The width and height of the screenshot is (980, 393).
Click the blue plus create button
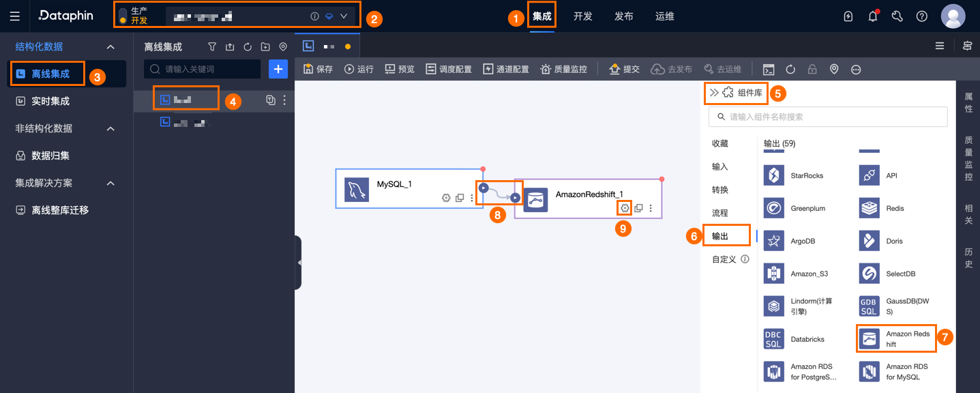tap(278, 69)
